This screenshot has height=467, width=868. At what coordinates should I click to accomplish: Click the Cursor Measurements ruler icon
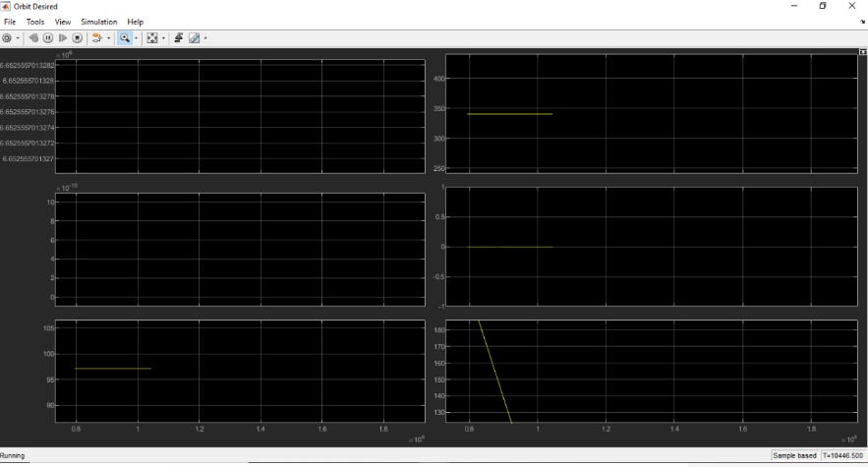[x=194, y=38]
